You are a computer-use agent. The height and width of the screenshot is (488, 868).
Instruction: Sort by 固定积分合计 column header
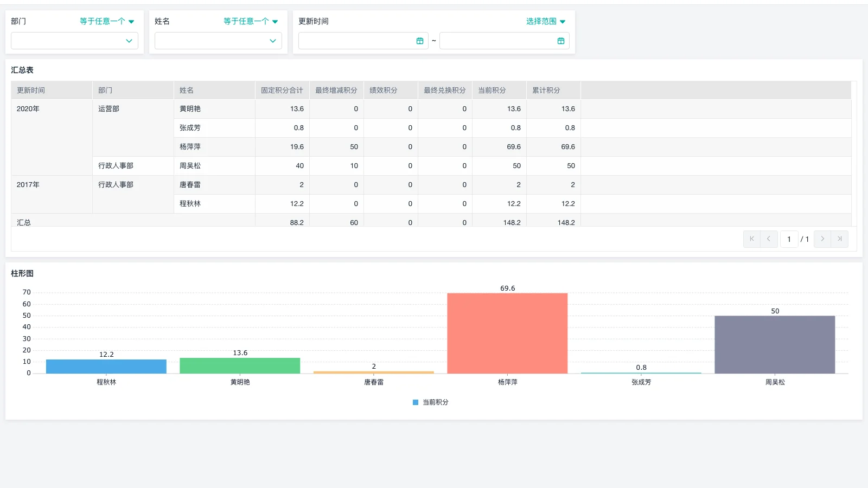click(282, 91)
